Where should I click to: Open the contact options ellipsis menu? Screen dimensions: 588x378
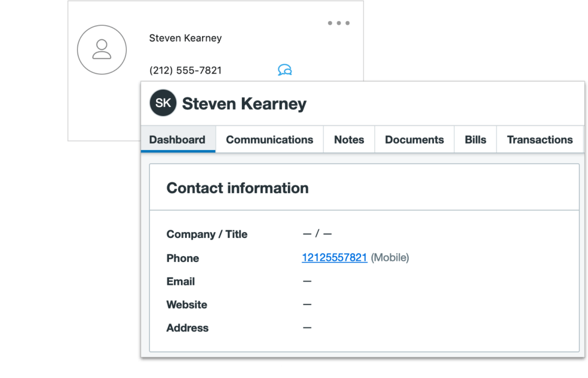coord(339,23)
